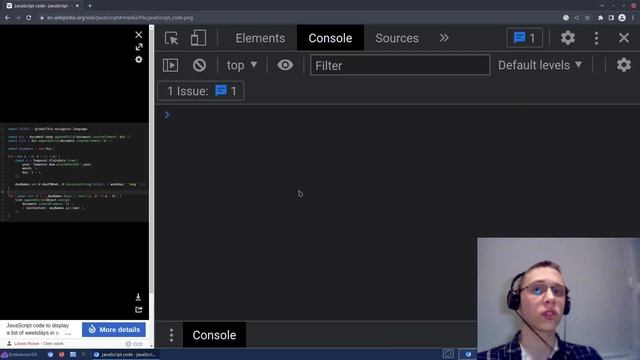Open the 1 Issue link below the toolbar
Screen dimensions: 640x360
(201, 91)
